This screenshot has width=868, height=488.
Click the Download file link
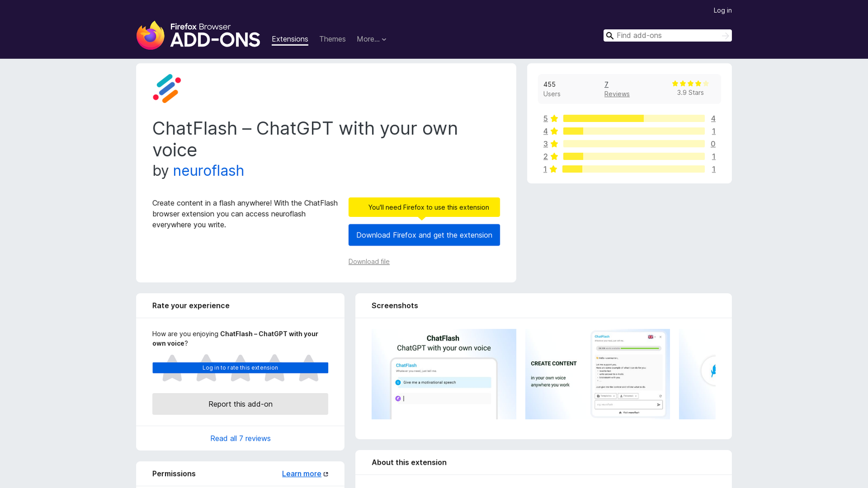[369, 262]
